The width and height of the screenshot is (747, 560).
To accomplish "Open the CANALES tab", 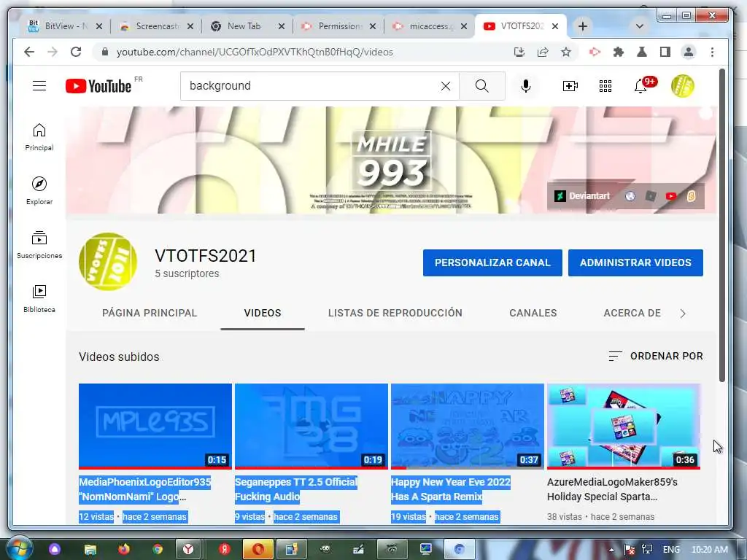I will (x=533, y=313).
